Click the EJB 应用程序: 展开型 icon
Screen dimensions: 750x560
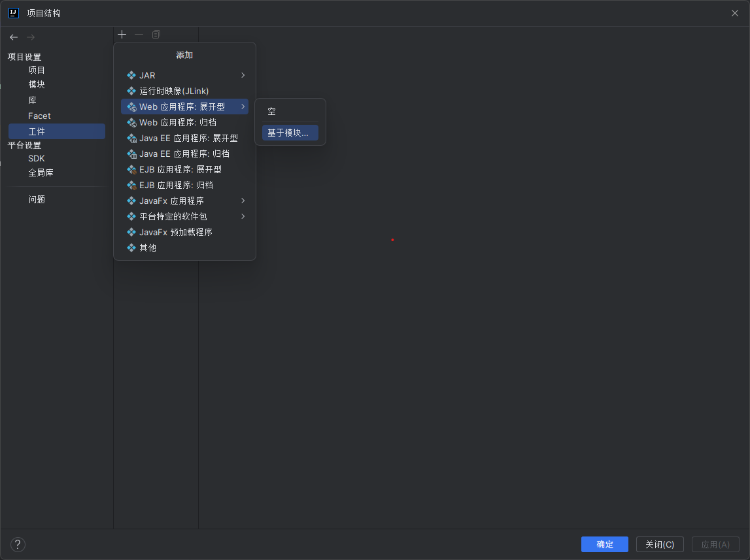[x=131, y=170]
